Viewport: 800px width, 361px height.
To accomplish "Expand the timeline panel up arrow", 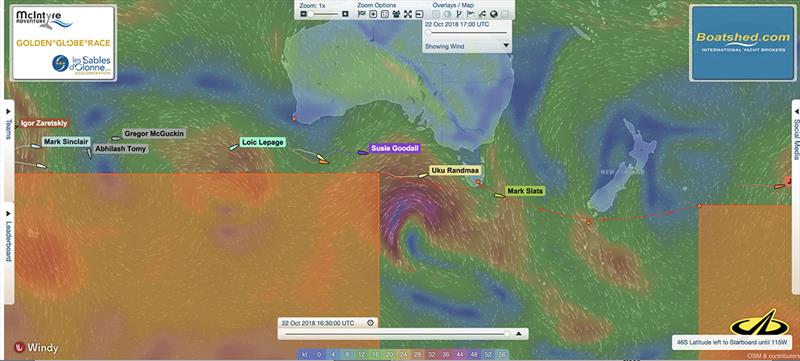I will point(519,334).
